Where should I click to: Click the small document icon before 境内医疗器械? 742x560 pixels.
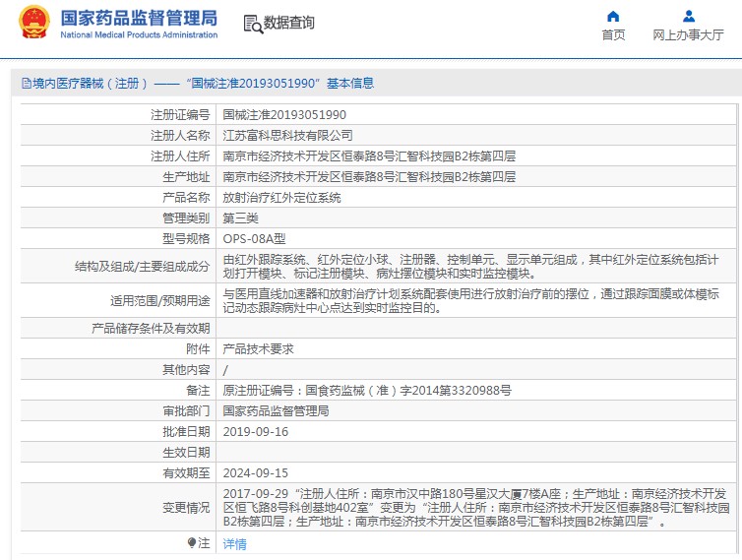tap(26, 84)
